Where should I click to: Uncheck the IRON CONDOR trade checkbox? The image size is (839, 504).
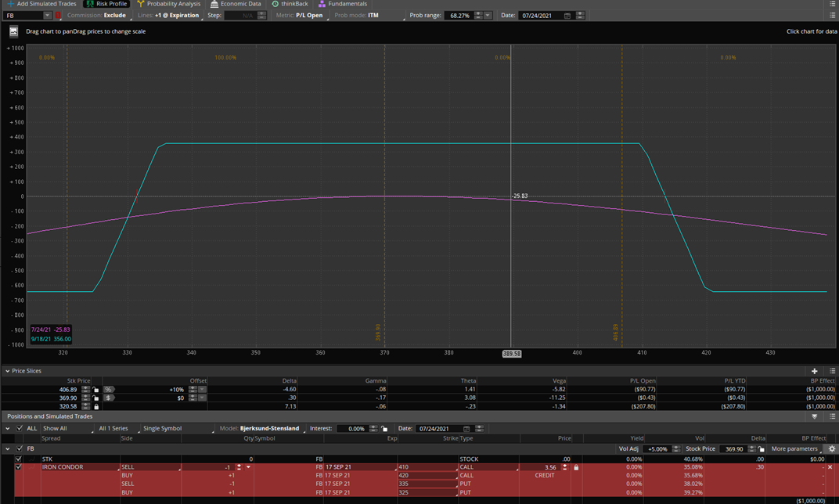coord(19,467)
